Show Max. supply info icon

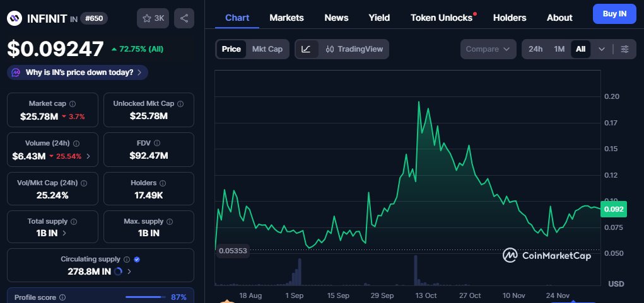(170, 221)
